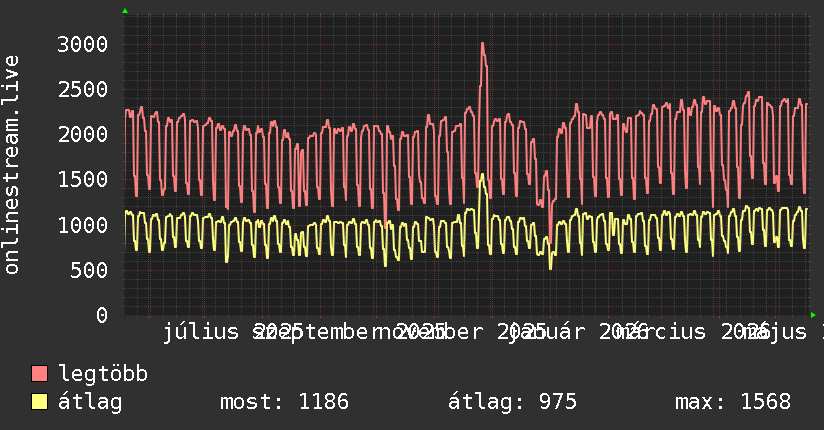This screenshot has height=430, width=824.
Task: Select the átlag legend label beside yellow swatch
Action: point(90,402)
